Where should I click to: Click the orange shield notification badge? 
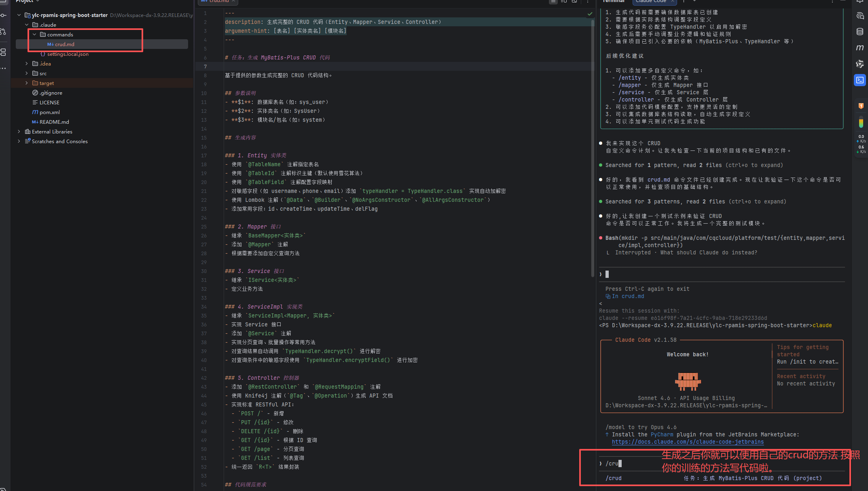[861, 106]
